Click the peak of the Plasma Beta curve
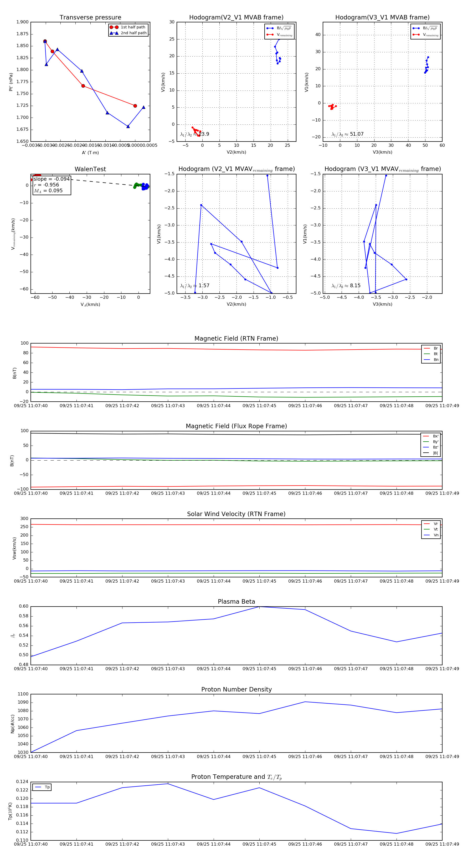The width and height of the screenshot is (473, 868). pyautogui.click(x=259, y=607)
